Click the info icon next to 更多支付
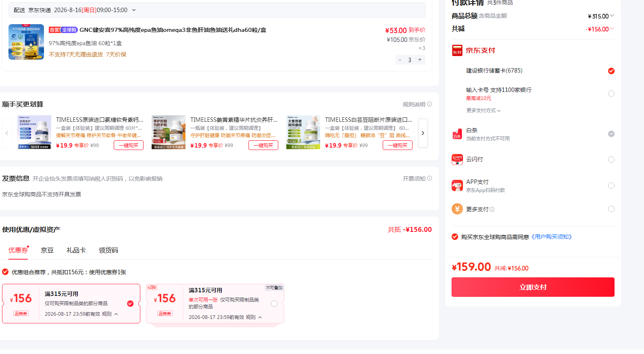Screen dimensions: 644x354 pyautogui.click(x=492, y=209)
